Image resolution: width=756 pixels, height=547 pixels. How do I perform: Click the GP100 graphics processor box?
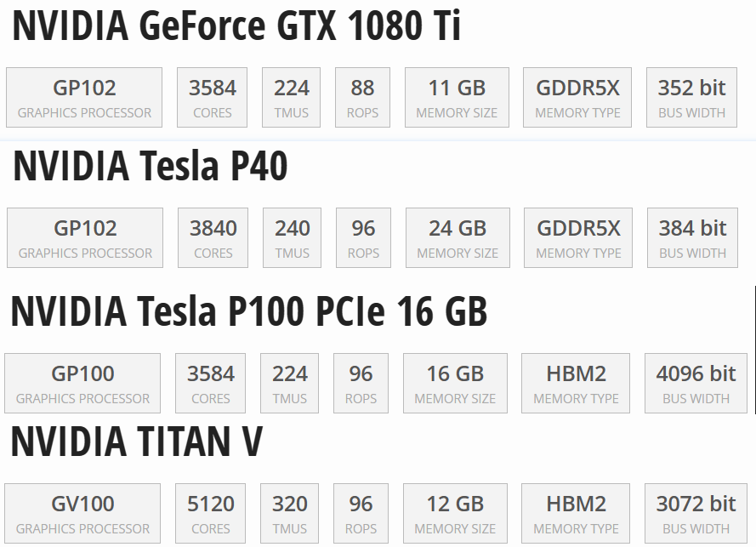point(82,384)
